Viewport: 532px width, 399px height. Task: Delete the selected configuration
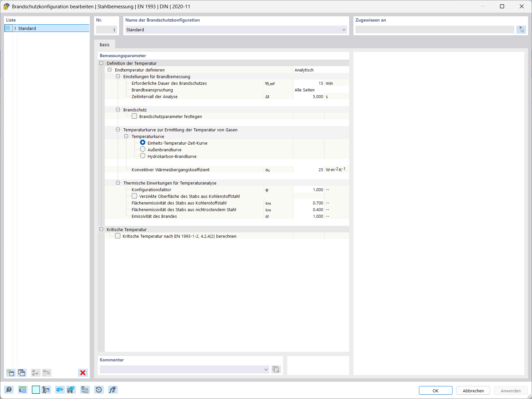tap(82, 373)
